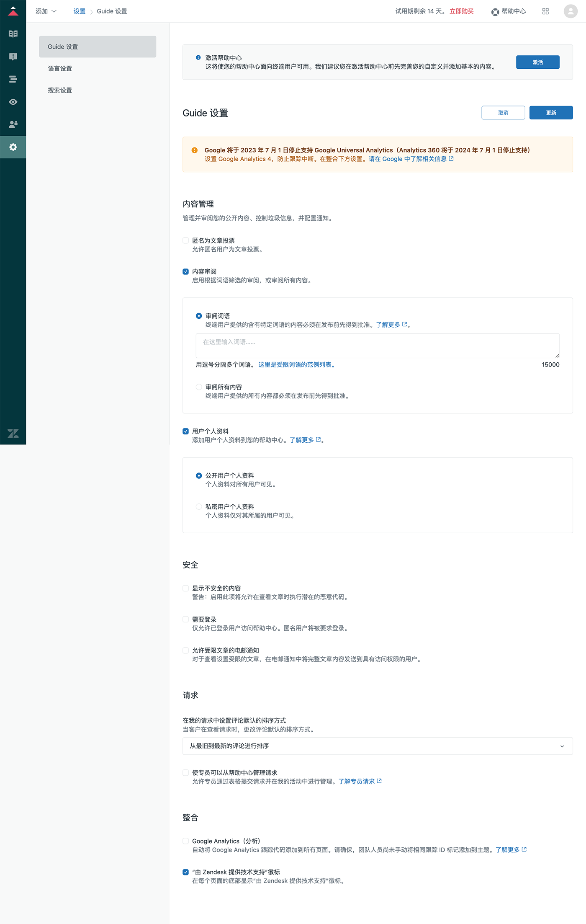Click the Zendesk logo at sidebar bottom

(13, 434)
